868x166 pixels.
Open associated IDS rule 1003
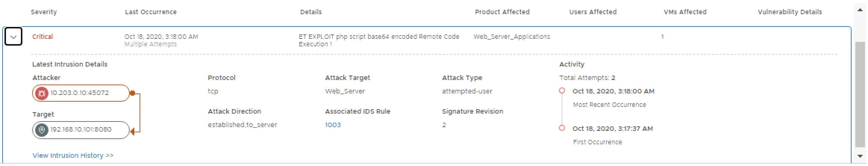(332, 125)
